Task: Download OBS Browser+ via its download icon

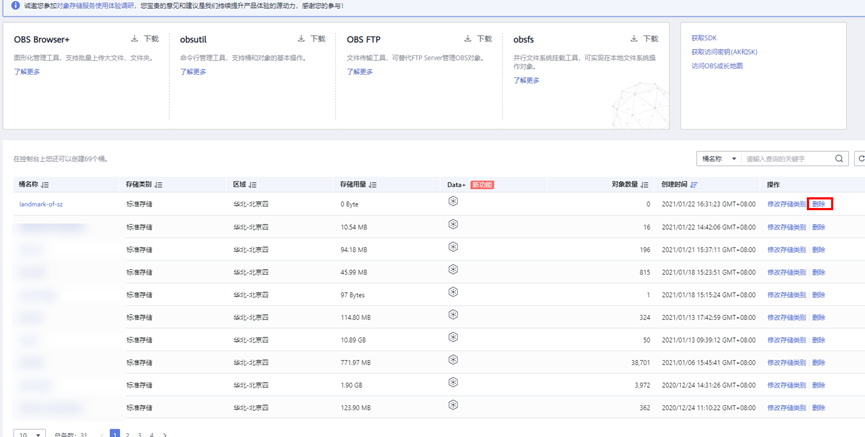Action: click(134, 39)
